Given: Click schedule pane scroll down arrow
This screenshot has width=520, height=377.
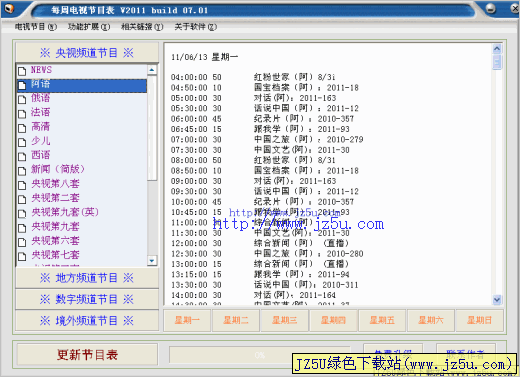Looking at the screenshot, I should [497, 300].
